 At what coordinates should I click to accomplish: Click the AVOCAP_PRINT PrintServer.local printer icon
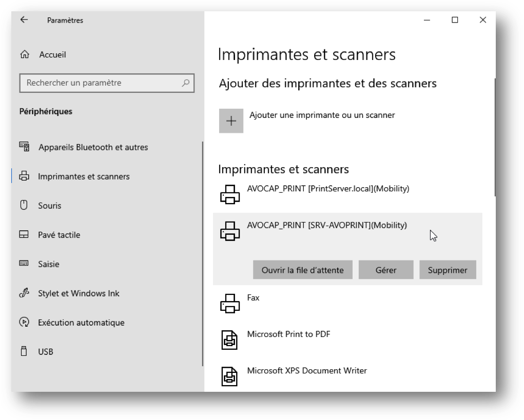click(x=230, y=194)
